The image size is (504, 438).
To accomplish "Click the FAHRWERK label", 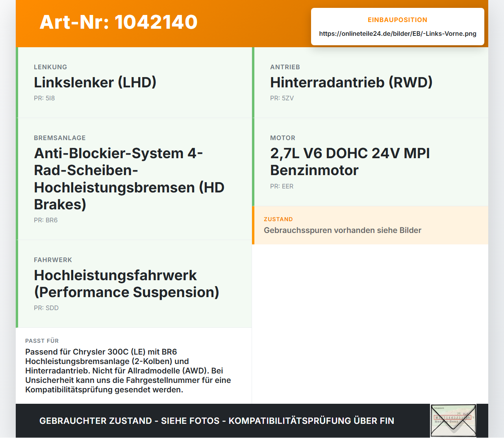I will click(53, 260).
